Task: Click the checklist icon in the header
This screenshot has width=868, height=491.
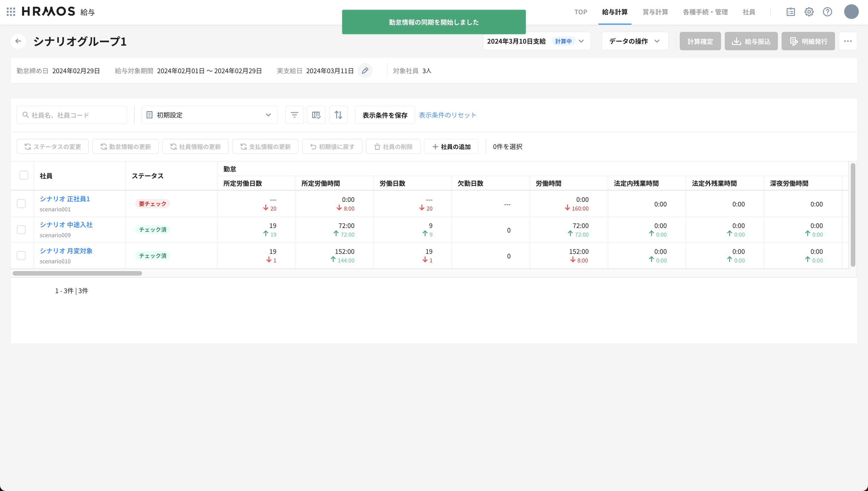Action: [790, 12]
